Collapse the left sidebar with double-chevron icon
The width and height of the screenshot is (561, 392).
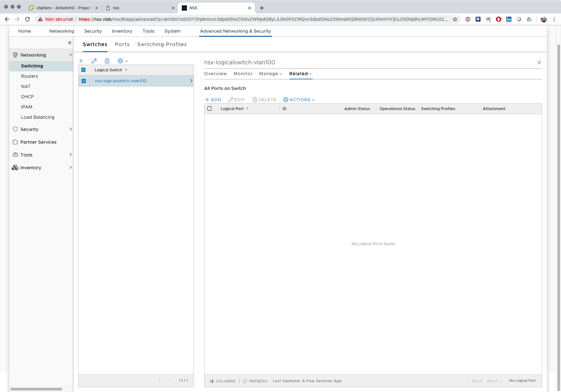[69, 43]
